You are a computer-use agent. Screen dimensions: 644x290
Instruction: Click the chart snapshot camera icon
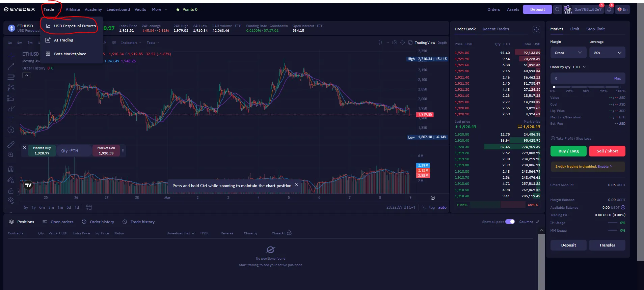tap(395, 43)
